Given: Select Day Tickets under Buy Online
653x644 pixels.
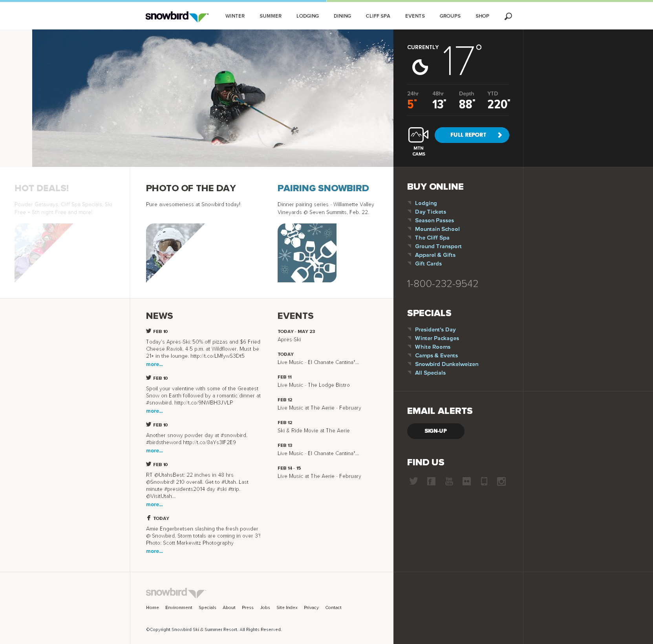Looking at the screenshot, I should 430,212.
